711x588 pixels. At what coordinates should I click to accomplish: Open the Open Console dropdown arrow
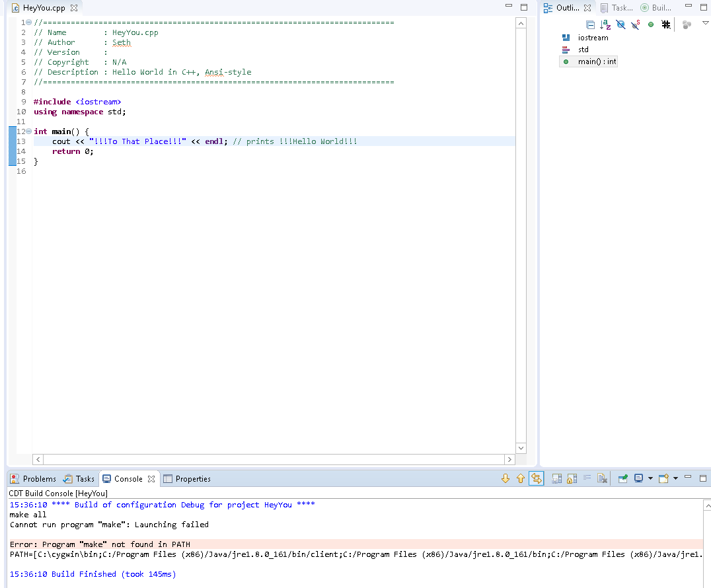point(675,478)
